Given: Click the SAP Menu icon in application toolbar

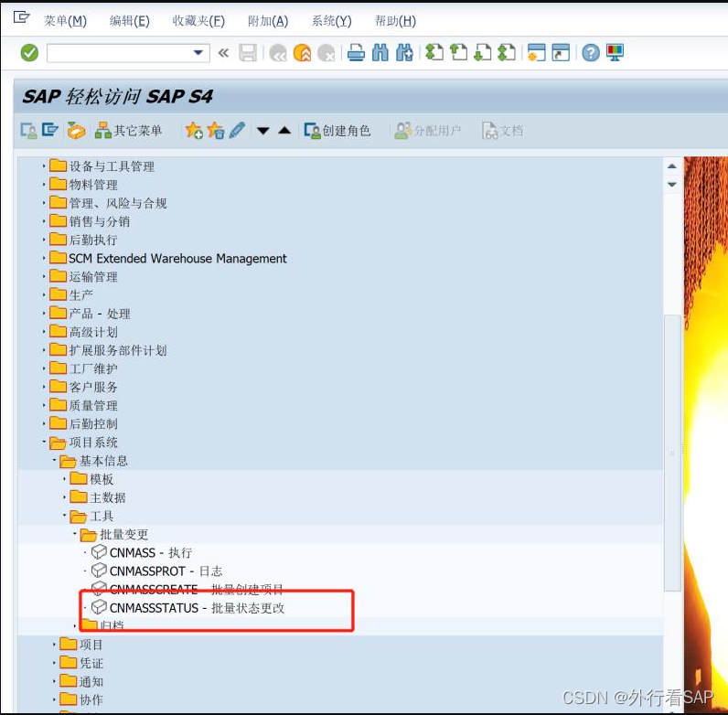Looking at the screenshot, I should pyautogui.click(x=50, y=131).
